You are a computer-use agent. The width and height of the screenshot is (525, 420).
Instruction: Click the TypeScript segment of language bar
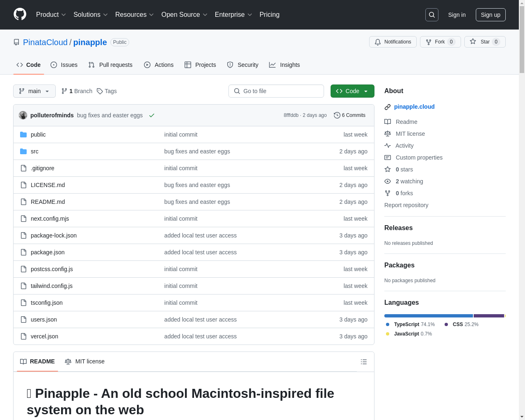[429, 316]
